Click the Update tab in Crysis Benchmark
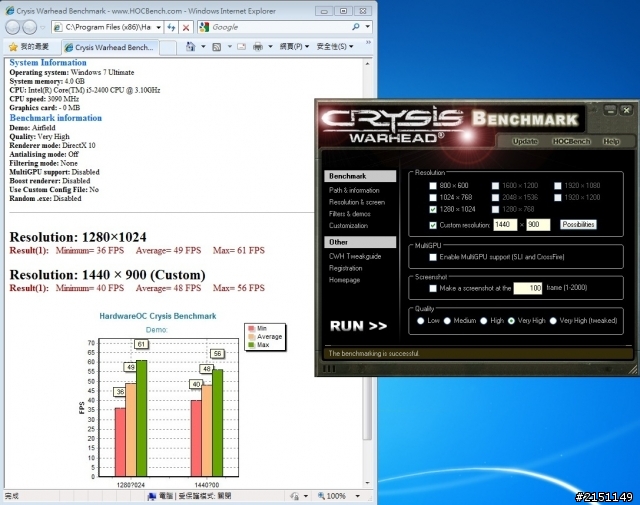 [525, 141]
